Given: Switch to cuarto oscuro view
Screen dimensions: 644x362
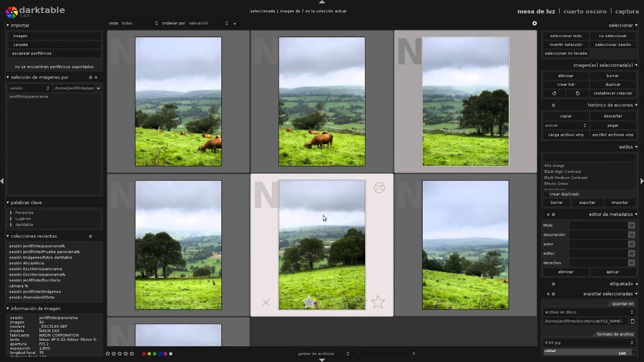Looking at the screenshot, I should point(585,11).
